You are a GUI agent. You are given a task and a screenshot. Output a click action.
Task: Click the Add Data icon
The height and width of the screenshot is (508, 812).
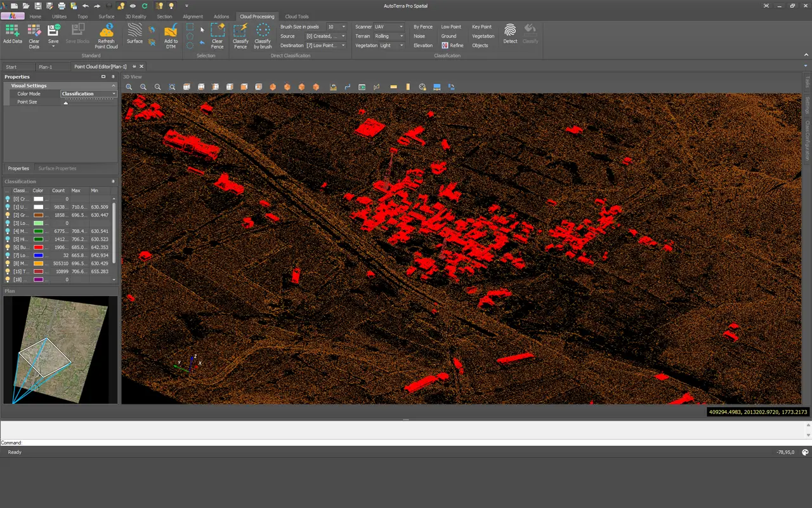coord(12,36)
